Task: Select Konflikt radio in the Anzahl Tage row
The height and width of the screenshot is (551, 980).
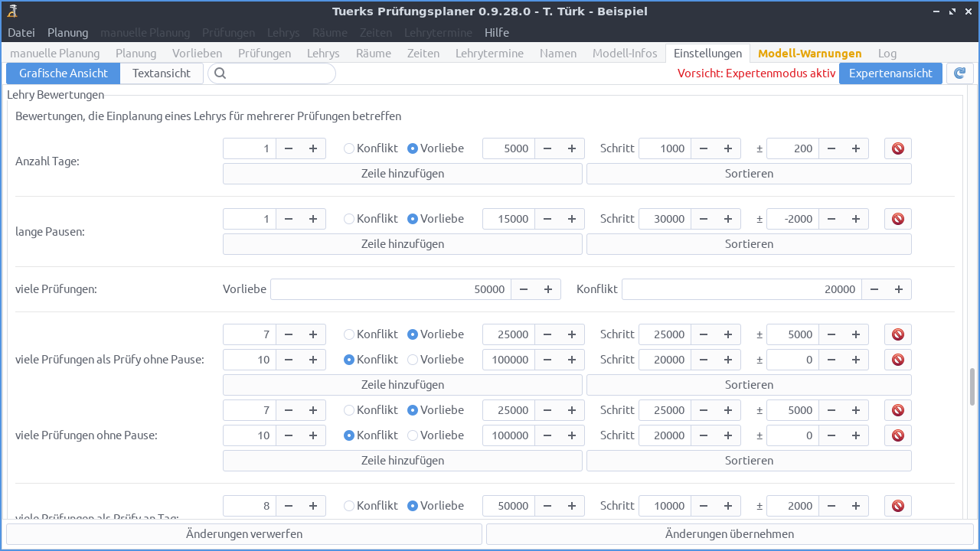Action: 348,148
